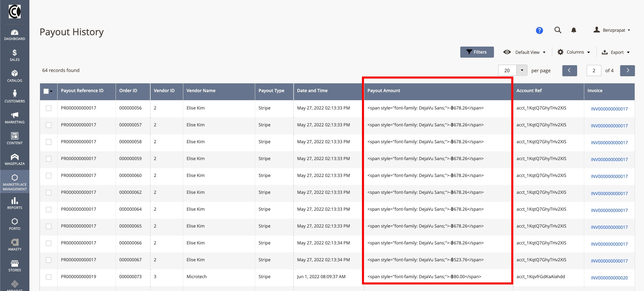Open the Benzprapat account menu
This screenshot has height=291, width=644.
612,30
